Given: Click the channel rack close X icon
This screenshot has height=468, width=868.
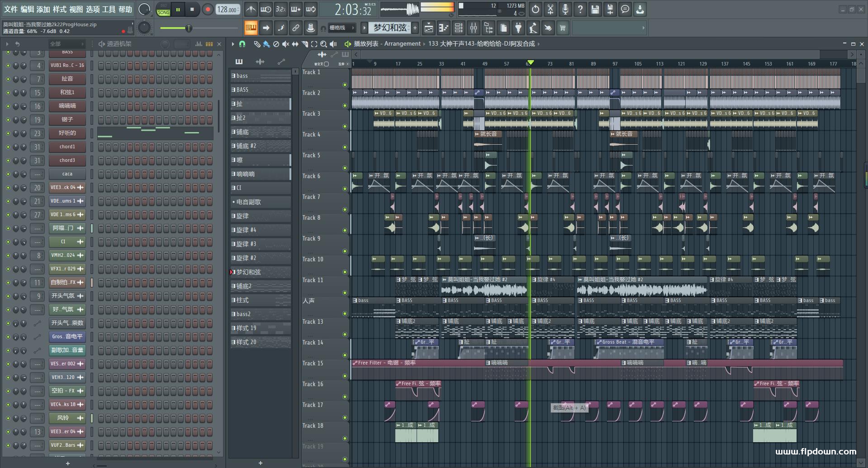Looking at the screenshot, I should (x=219, y=44).
